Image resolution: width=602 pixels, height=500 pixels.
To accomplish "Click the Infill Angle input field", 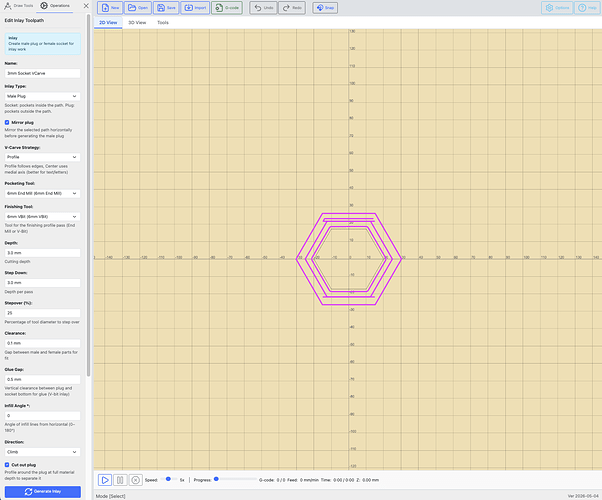I will click(43, 416).
